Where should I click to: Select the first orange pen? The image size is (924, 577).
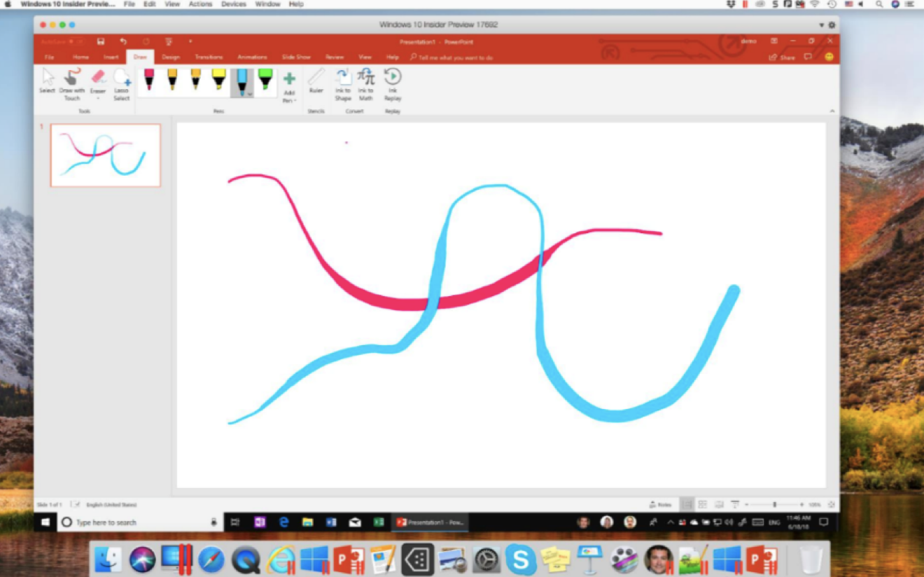pos(172,80)
